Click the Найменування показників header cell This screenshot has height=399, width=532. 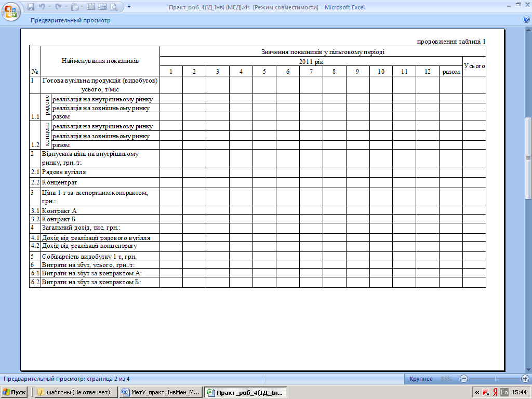pyautogui.click(x=100, y=61)
